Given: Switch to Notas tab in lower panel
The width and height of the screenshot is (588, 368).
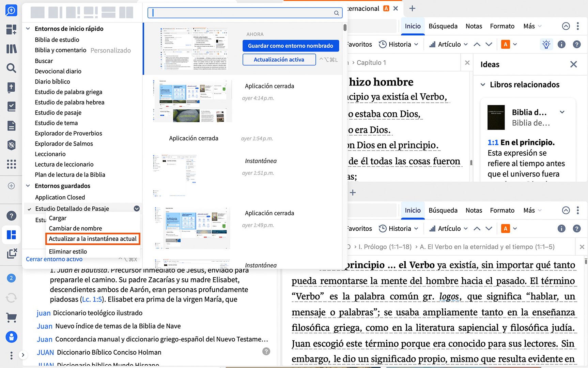Looking at the screenshot, I should tap(474, 211).
